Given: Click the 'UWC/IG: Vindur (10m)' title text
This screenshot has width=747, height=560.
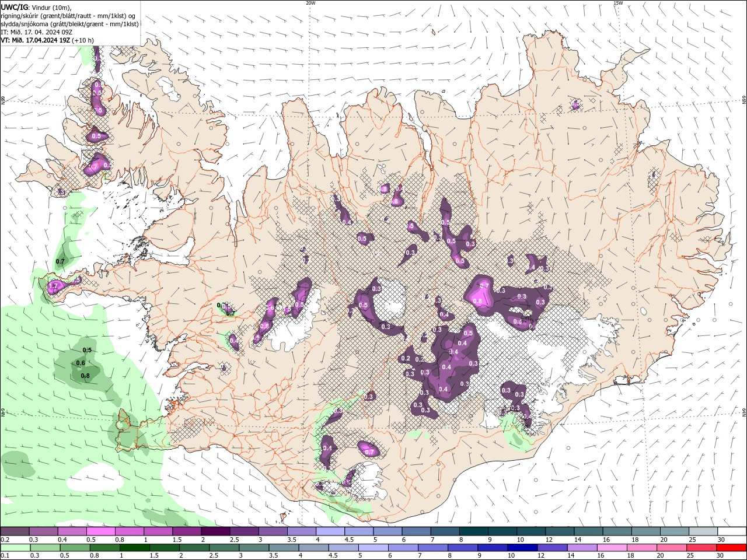Looking at the screenshot, I should tap(36, 7).
